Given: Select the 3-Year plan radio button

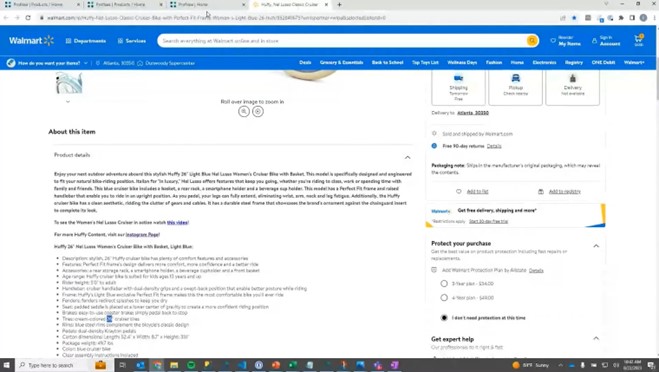Looking at the screenshot, I should click(x=444, y=283).
